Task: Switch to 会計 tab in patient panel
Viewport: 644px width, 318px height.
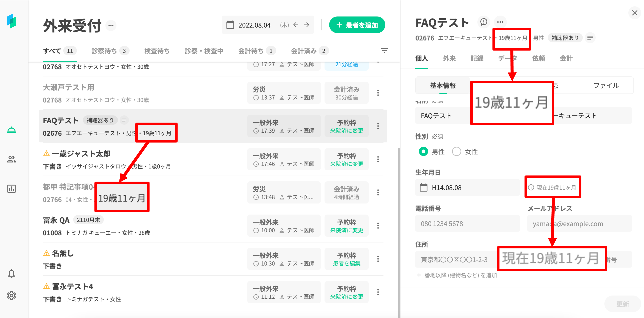Action: [566, 58]
